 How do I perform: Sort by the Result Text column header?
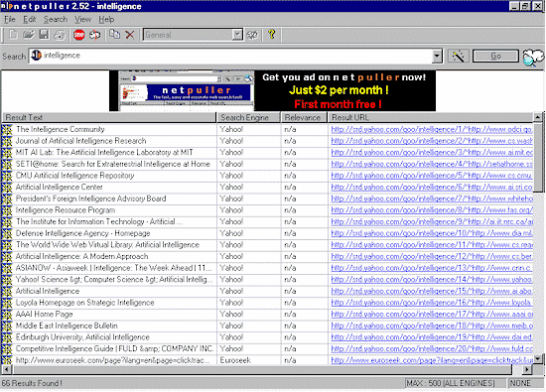(109, 118)
